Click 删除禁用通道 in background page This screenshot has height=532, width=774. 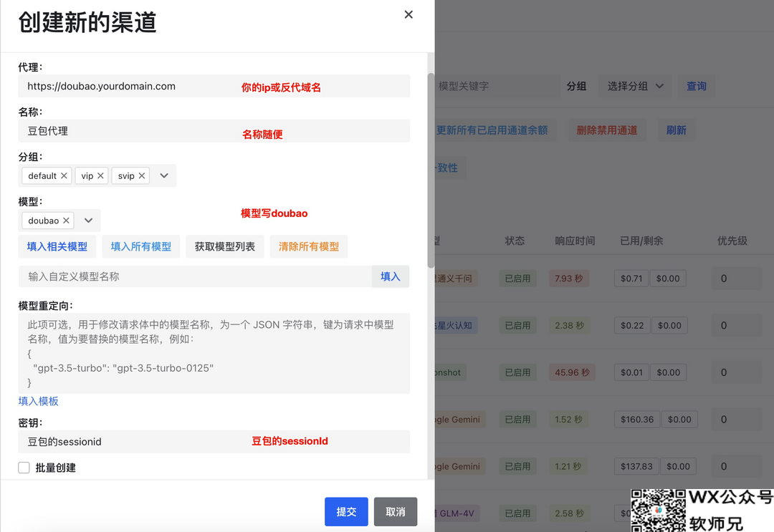[607, 130]
